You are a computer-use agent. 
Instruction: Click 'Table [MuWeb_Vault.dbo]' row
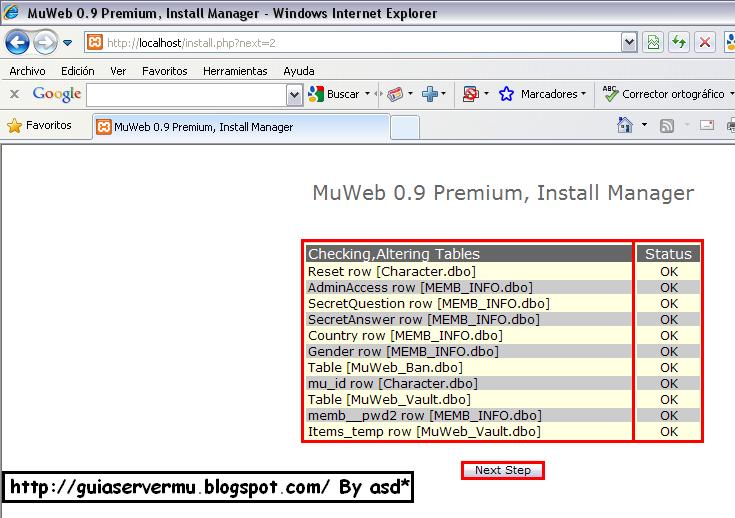469,399
